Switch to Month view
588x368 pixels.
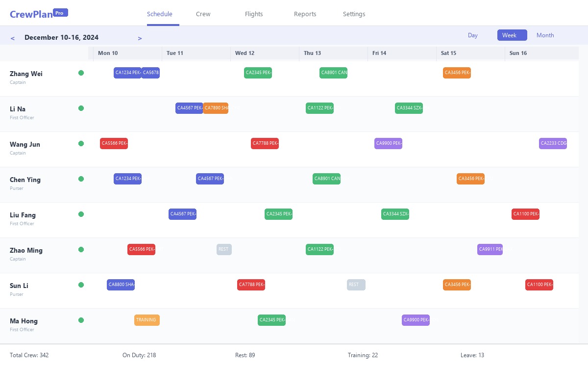pyautogui.click(x=545, y=35)
